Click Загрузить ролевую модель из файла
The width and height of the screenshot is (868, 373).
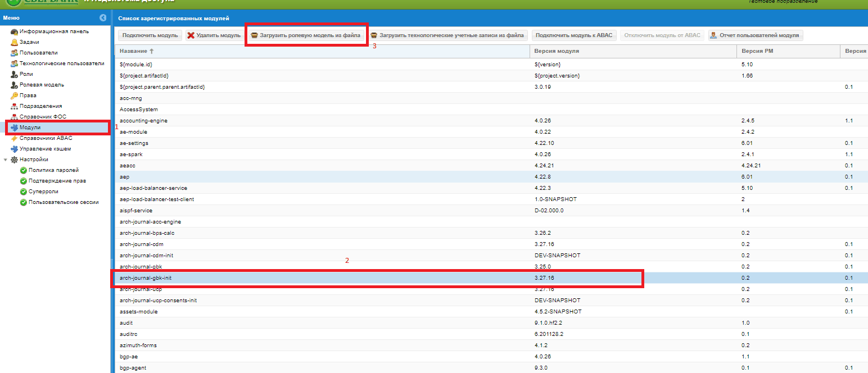pyautogui.click(x=306, y=35)
